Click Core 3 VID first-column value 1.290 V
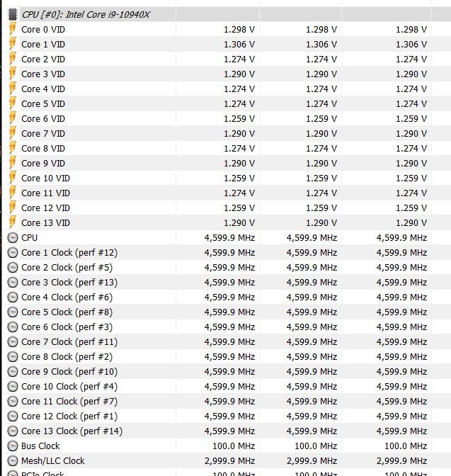451x476 pixels. 239,74
